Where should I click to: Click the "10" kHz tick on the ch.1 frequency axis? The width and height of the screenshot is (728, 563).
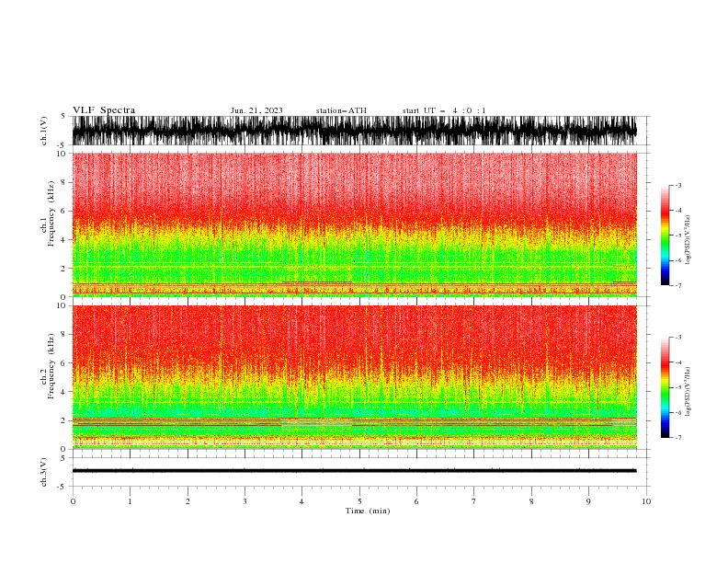[62, 154]
